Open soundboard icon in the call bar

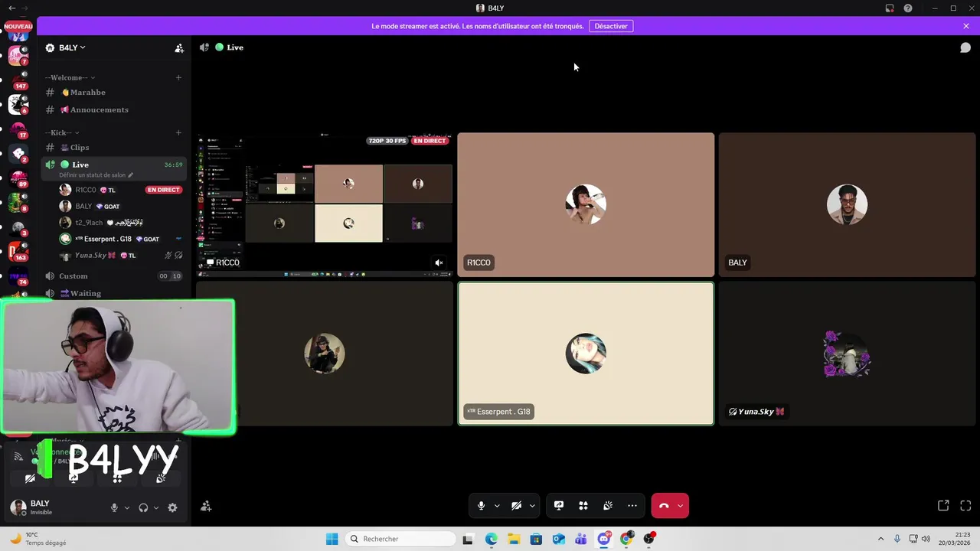click(608, 506)
